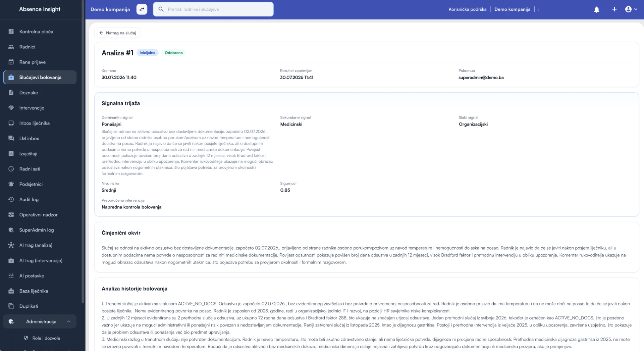Image resolution: width=644 pixels, height=351 pixels.
Task: Click the Duplikati copy icon
Action: tap(11, 306)
